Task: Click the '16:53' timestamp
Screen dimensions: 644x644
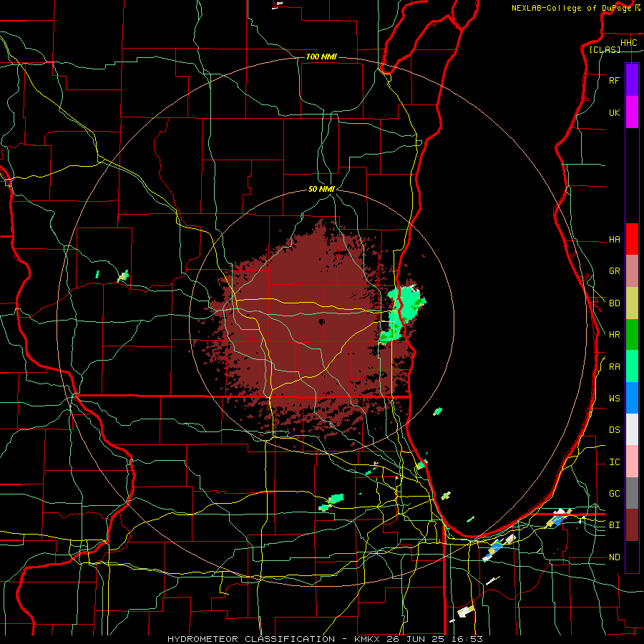Action: [x=469, y=639]
